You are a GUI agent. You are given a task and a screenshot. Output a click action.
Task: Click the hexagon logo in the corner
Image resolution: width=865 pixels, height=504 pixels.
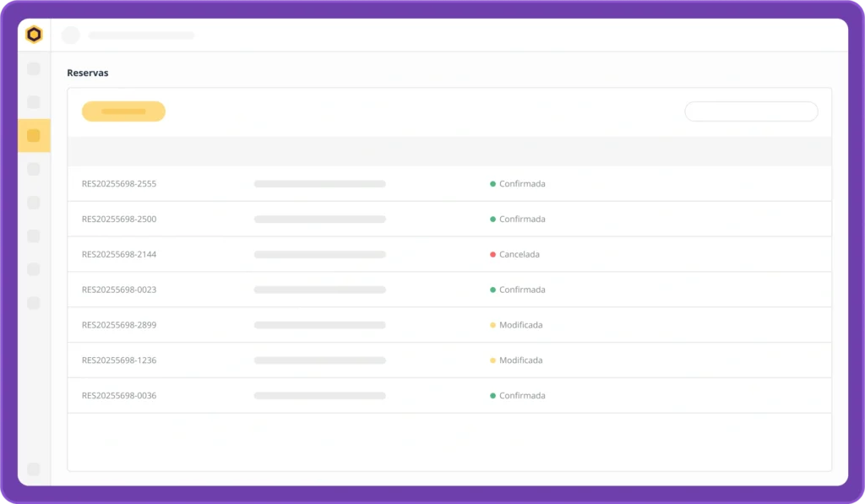click(x=34, y=35)
